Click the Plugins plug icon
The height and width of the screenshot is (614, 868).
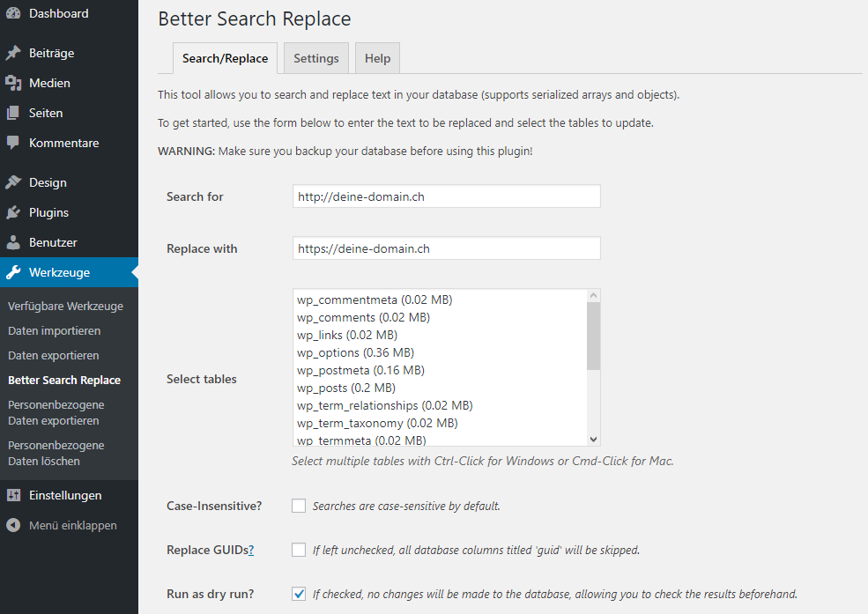coord(13,212)
